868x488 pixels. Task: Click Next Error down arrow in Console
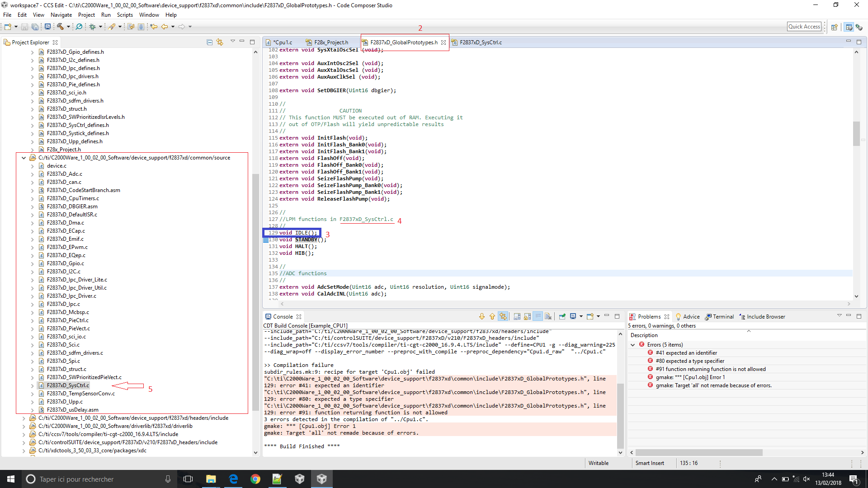click(x=481, y=317)
